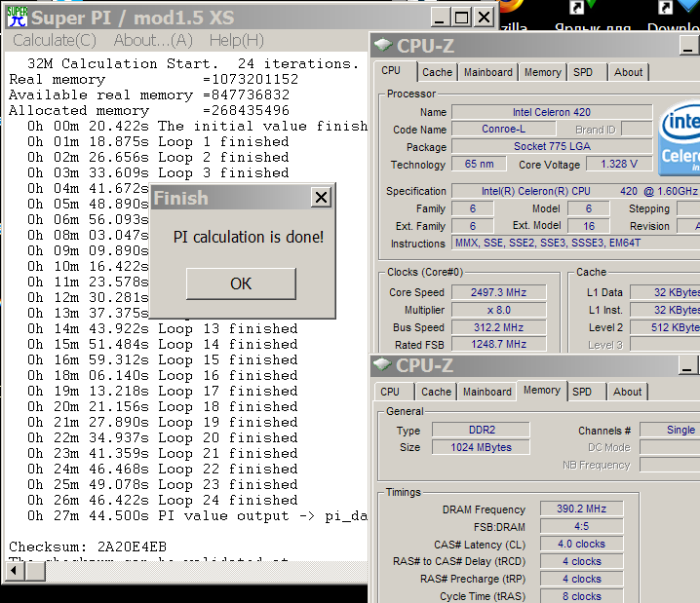Image resolution: width=700 pixels, height=603 pixels.
Task: Click the Code Name value 'Conroe-L'
Action: click(504, 129)
